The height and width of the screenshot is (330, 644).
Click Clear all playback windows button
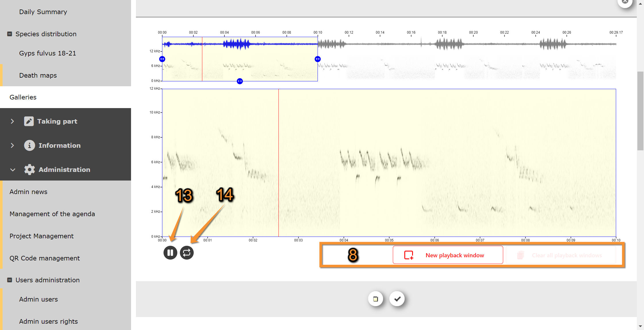(561, 255)
